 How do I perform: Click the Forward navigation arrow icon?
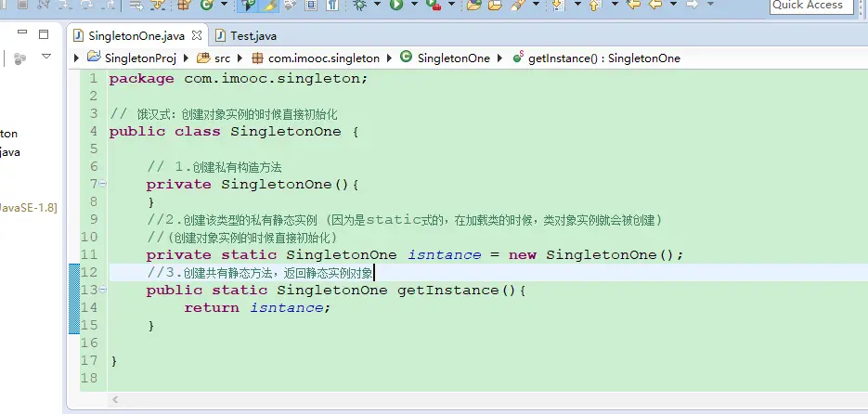(692, 5)
